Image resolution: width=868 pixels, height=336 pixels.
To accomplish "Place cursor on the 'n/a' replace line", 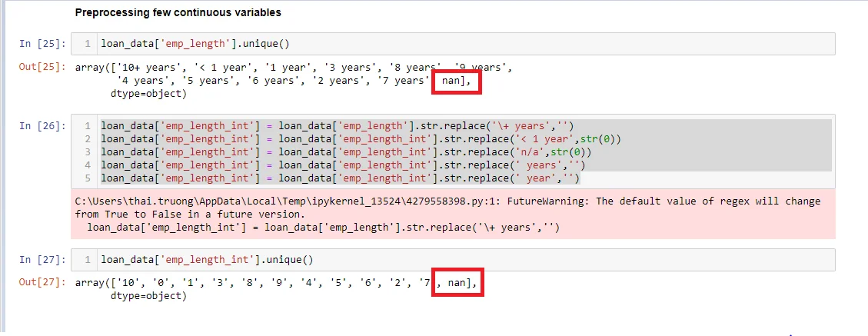I will click(x=344, y=152).
